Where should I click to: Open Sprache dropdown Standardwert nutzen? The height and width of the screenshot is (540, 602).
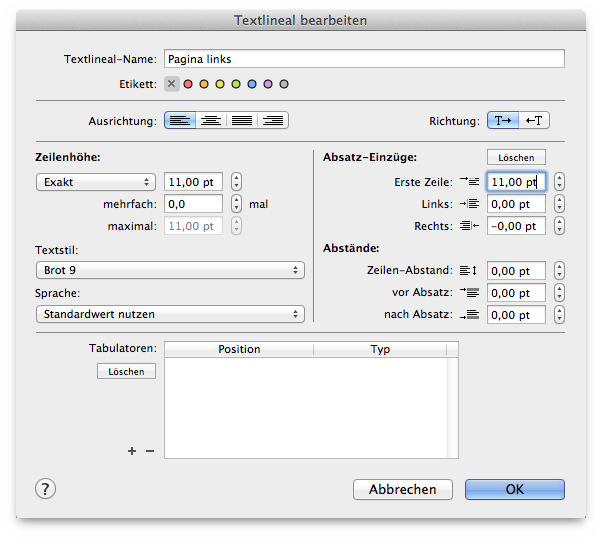[170, 314]
